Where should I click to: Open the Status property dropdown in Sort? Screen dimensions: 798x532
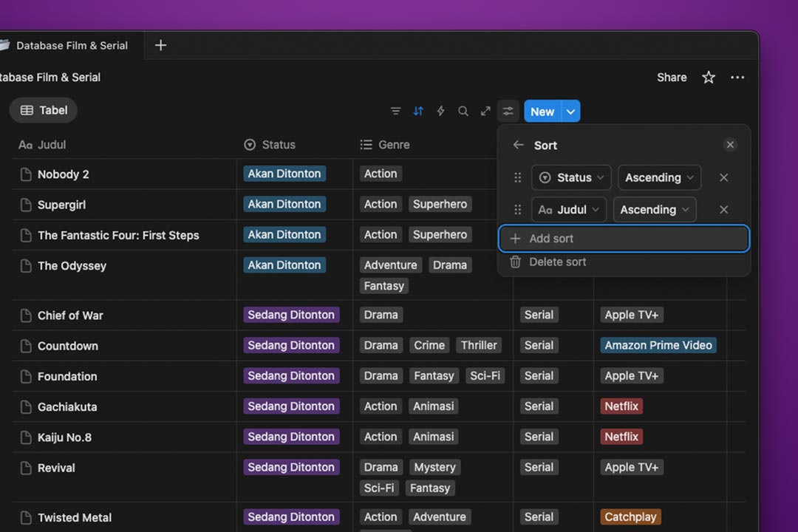[x=571, y=177]
